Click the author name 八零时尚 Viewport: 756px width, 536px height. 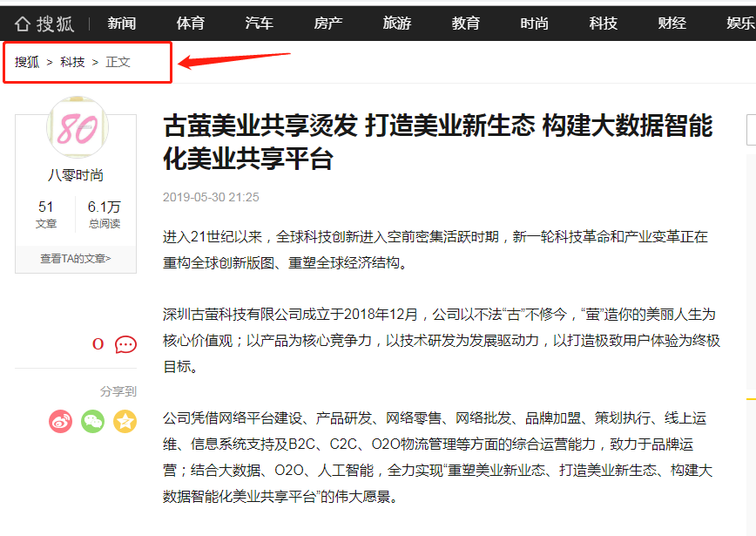click(x=76, y=175)
